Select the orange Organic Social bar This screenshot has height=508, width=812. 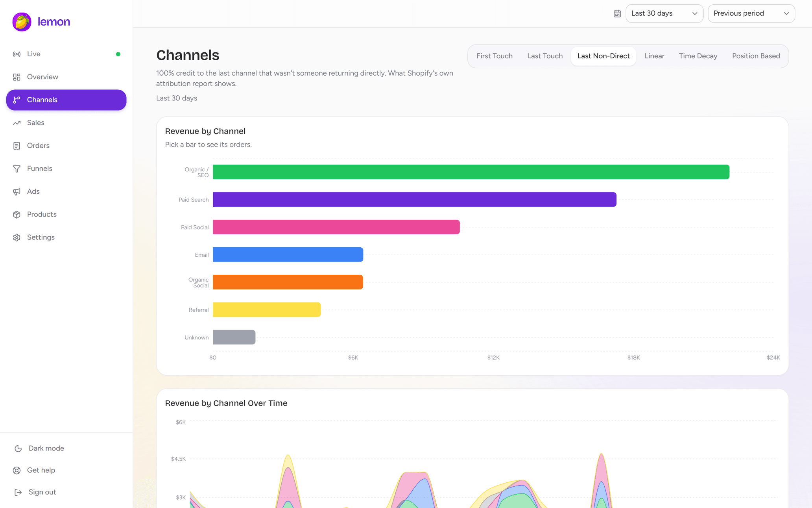coord(288,282)
